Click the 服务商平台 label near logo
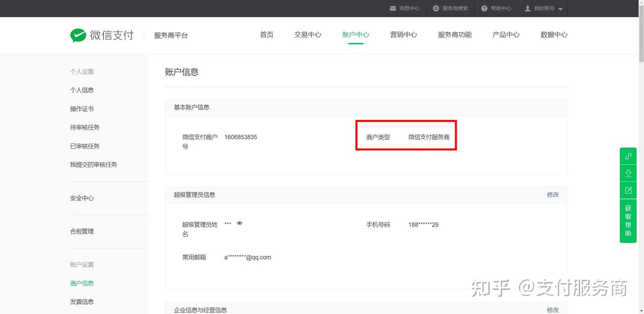The image size is (644, 314). [171, 35]
